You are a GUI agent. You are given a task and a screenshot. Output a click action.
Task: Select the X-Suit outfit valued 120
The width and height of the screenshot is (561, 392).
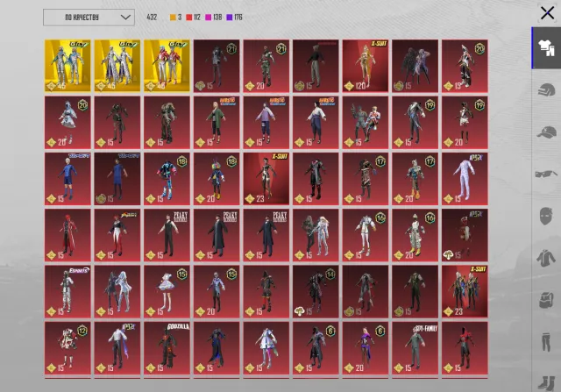tap(366, 66)
